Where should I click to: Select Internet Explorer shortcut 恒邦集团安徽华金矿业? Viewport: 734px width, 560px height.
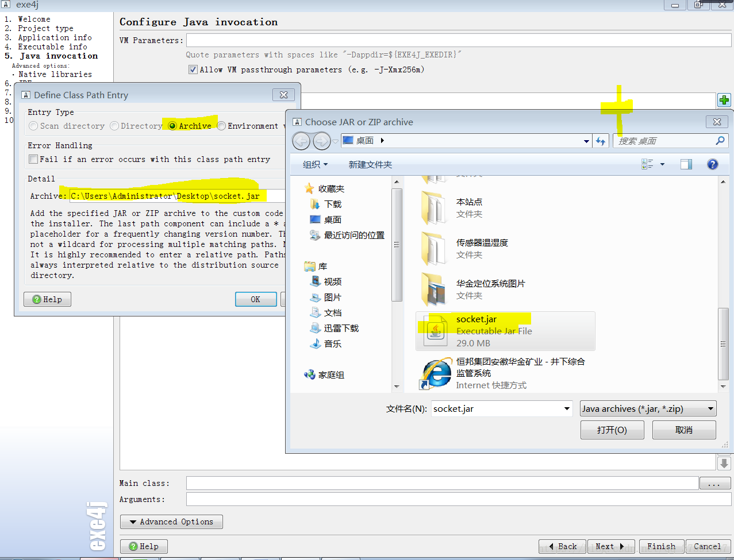tap(504, 373)
